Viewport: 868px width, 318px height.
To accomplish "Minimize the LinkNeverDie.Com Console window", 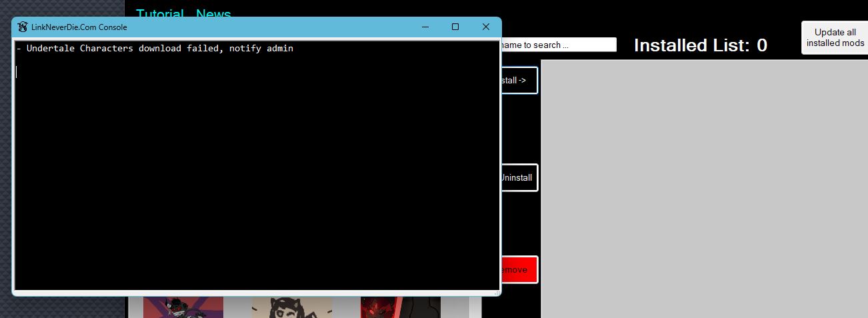I will (x=425, y=27).
